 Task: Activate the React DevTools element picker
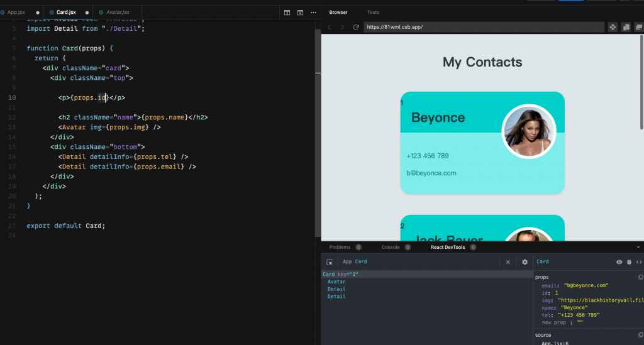330,261
